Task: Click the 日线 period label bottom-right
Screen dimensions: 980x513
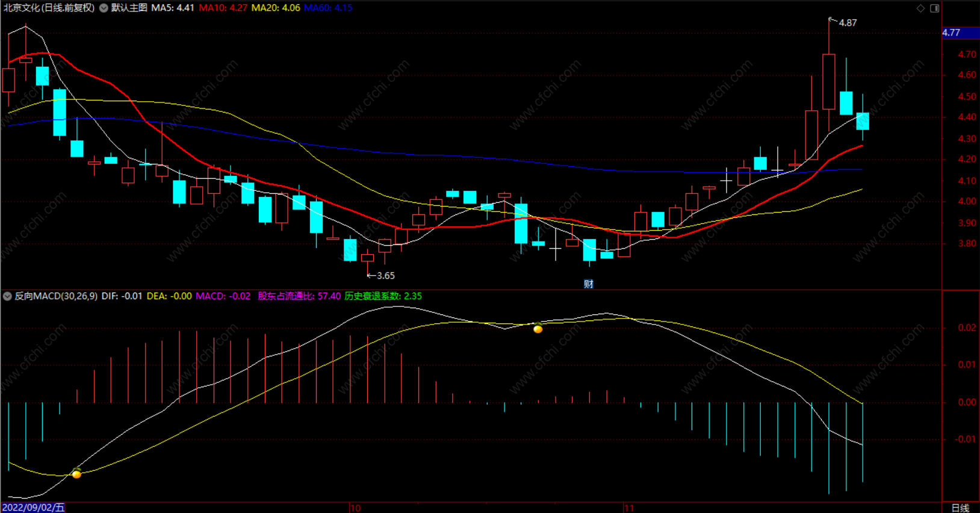Action: (961, 508)
